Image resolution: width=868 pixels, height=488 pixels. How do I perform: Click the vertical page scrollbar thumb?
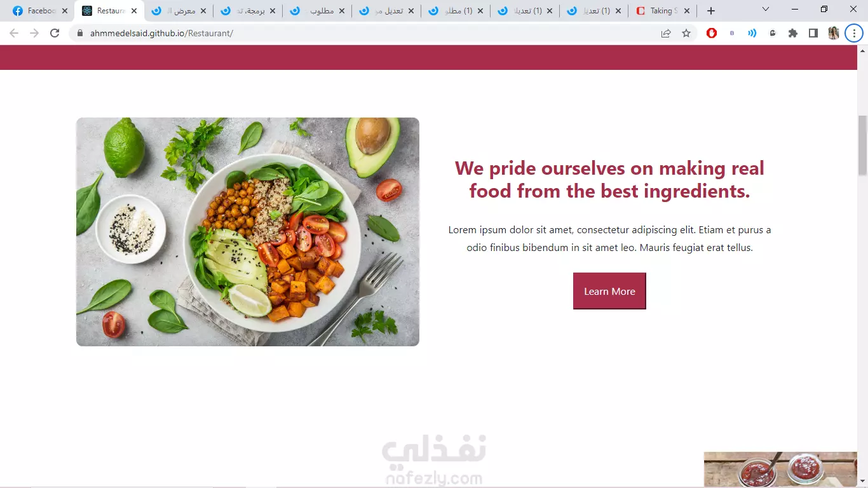tap(862, 145)
